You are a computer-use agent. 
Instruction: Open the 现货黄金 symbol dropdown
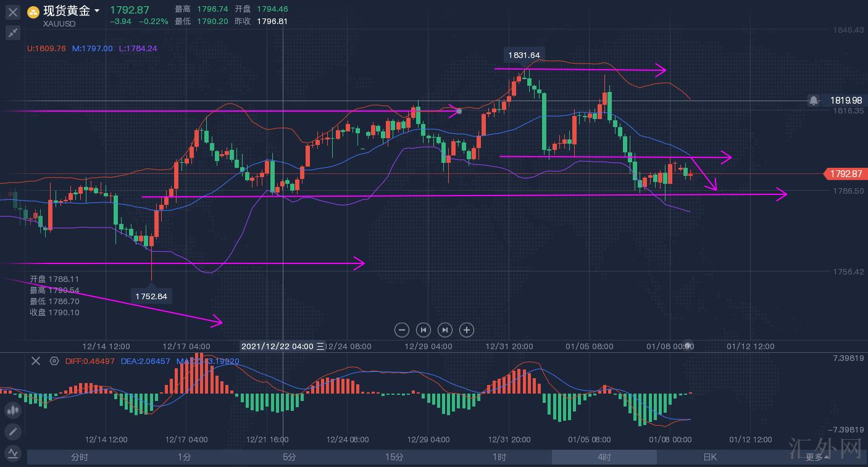[x=97, y=11]
